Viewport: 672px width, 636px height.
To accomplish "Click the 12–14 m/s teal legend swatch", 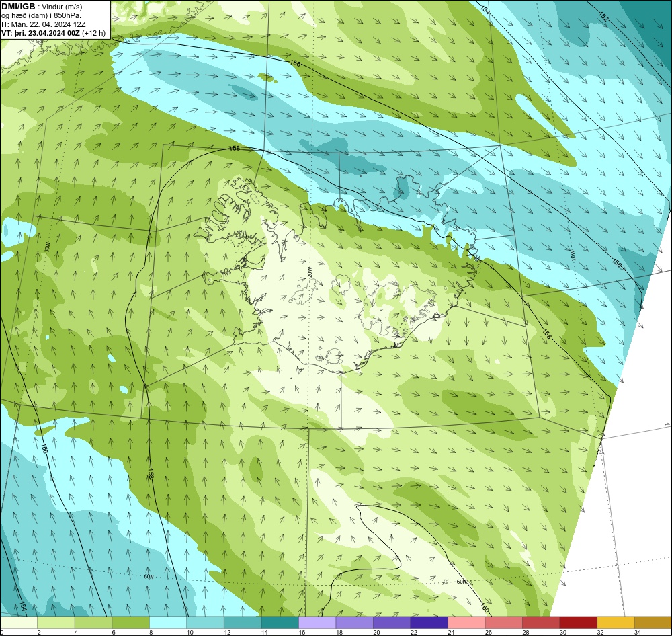I will coord(243,623).
